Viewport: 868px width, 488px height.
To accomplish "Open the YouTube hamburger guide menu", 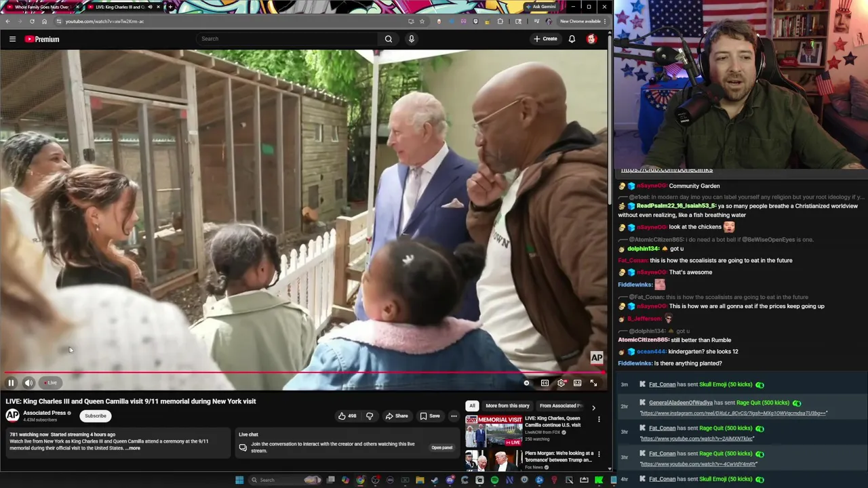I will click(x=12, y=39).
